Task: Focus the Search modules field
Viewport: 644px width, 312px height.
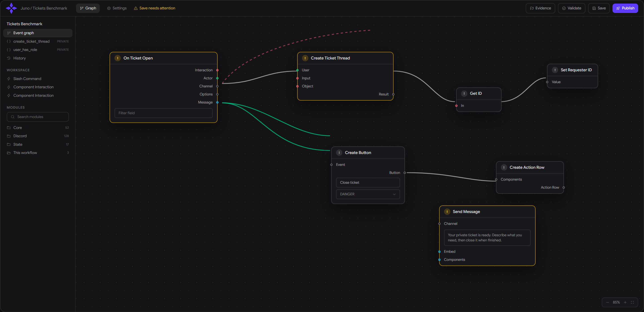Action: pyautogui.click(x=38, y=117)
